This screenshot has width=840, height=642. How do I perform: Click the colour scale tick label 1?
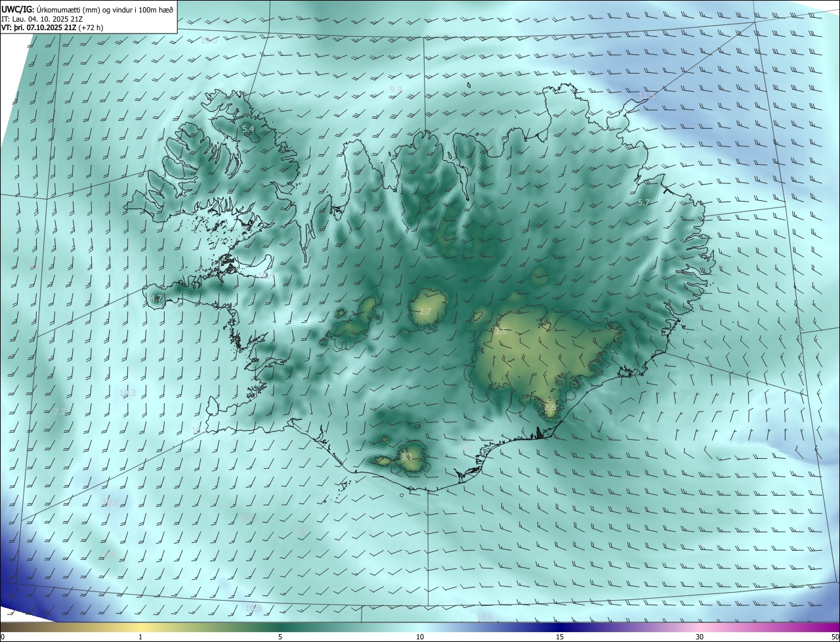[x=140, y=637]
